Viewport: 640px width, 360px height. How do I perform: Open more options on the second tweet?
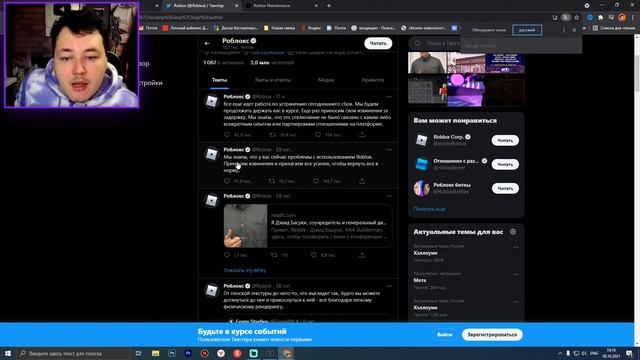point(389,150)
